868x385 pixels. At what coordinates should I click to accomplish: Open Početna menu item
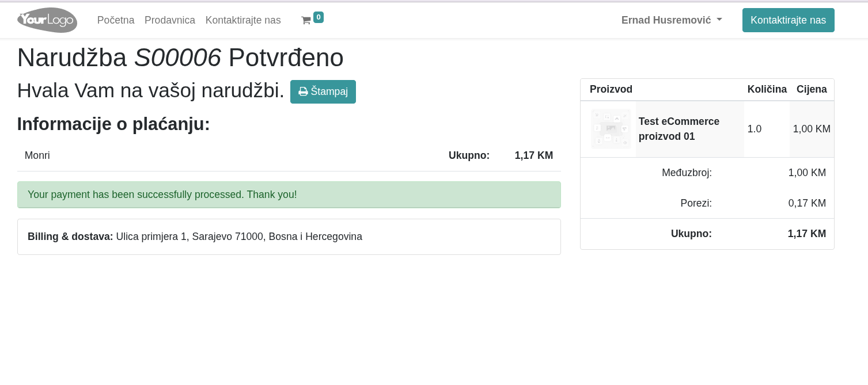click(x=116, y=20)
